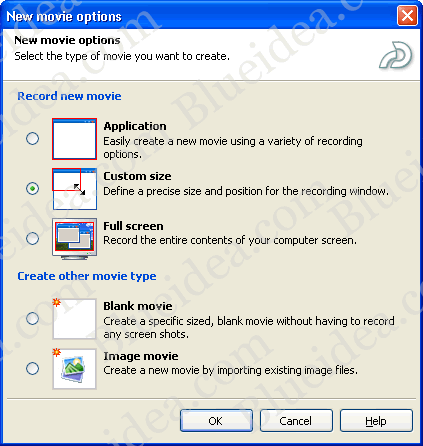The height and width of the screenshot is (446, 423).
Task: Confirm the selection with OK
Action: [216, 421]
